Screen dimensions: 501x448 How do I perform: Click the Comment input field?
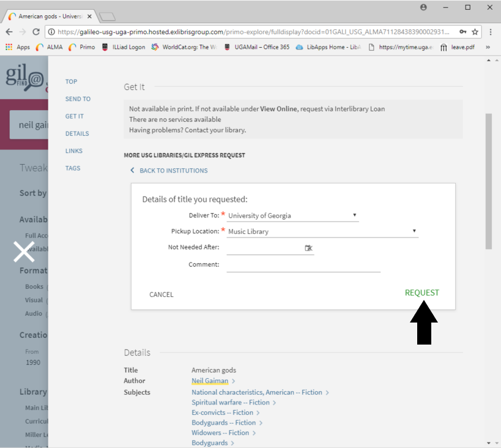click(x=303, y=265)
